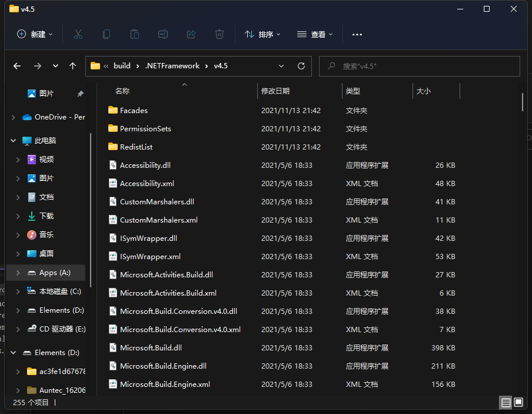Screen dimensions: 532x414
Task: Click the Facades folder icon
Action: click(112, 110)
